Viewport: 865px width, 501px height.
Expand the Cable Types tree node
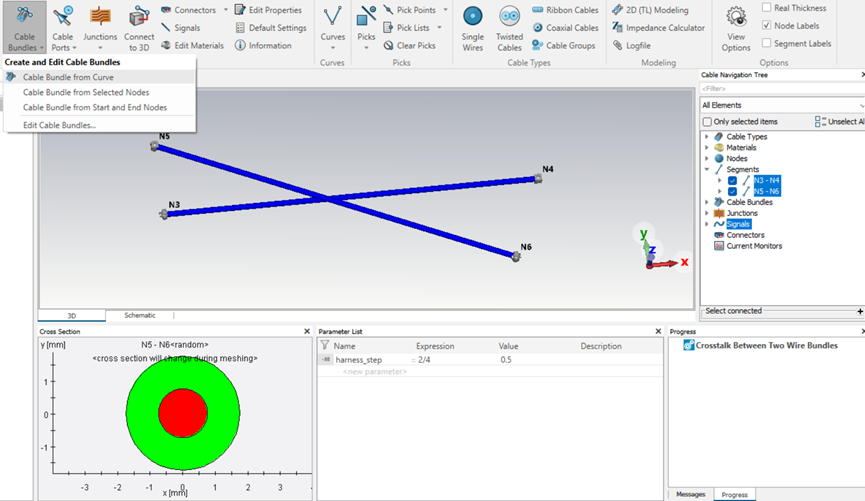[707, 137]
